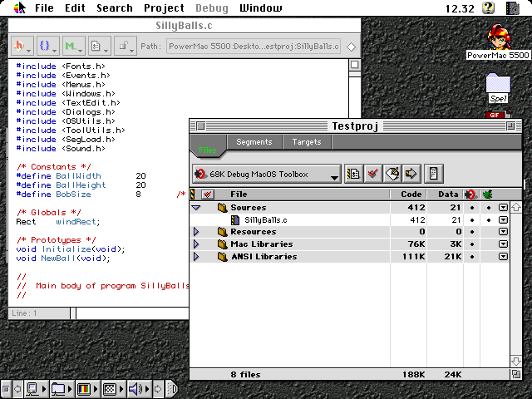Click the red checkmark toolbar icon
This screenshot has width=532, height=399.
(x=373, y=174)
